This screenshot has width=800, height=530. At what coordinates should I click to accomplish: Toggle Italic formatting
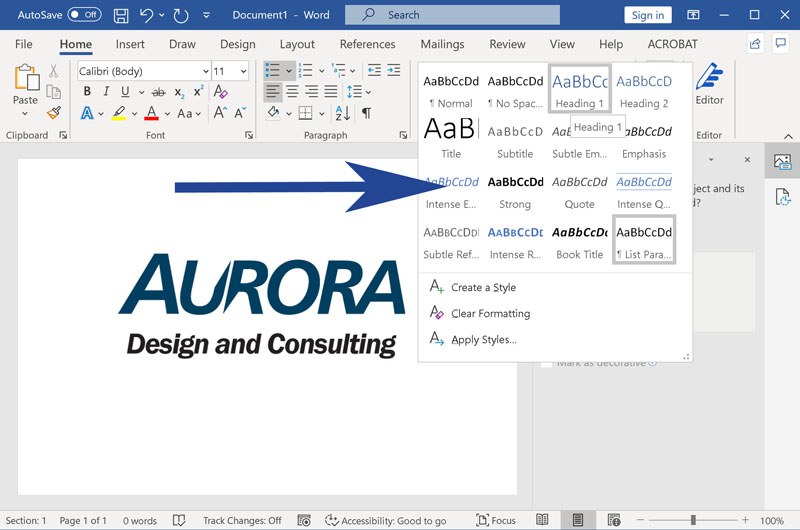(x=106, y=91)
